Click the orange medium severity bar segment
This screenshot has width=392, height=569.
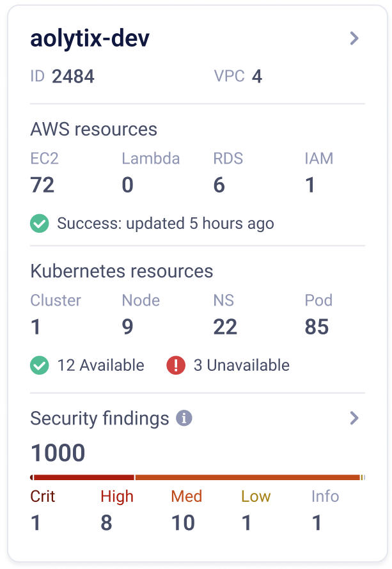[247, 477]
